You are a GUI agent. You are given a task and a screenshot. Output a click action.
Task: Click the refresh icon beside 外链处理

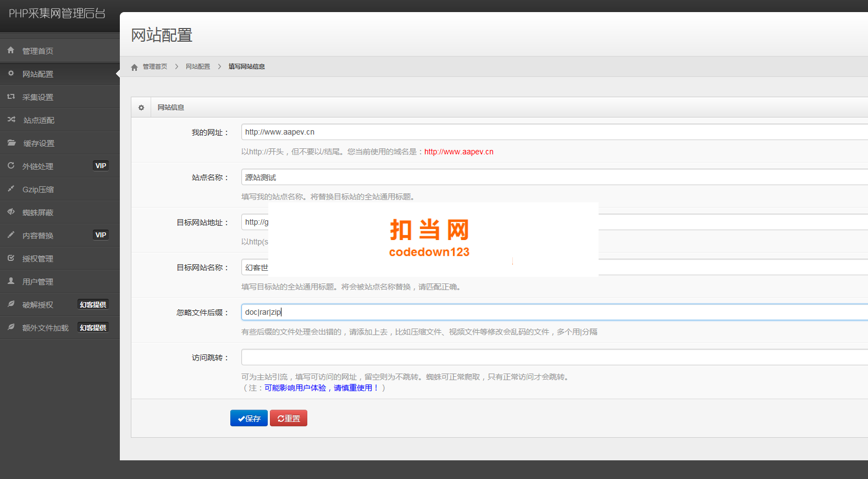[10, 165]
